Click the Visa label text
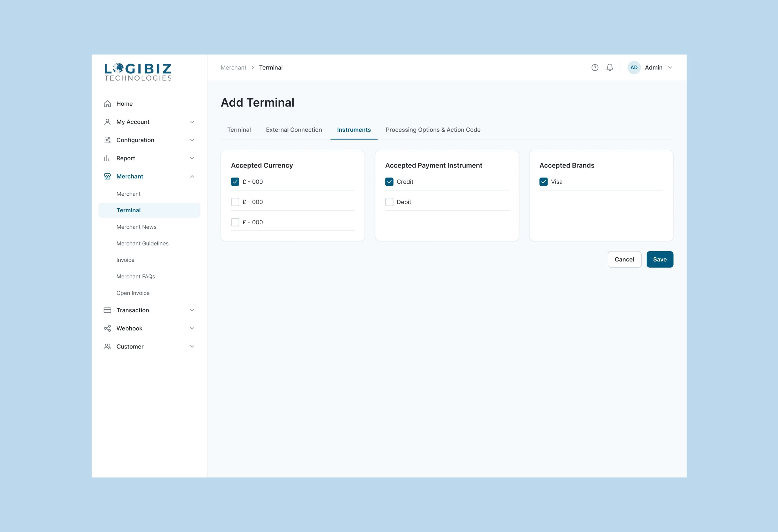This screenshot has width=778, height=532. 556,182
